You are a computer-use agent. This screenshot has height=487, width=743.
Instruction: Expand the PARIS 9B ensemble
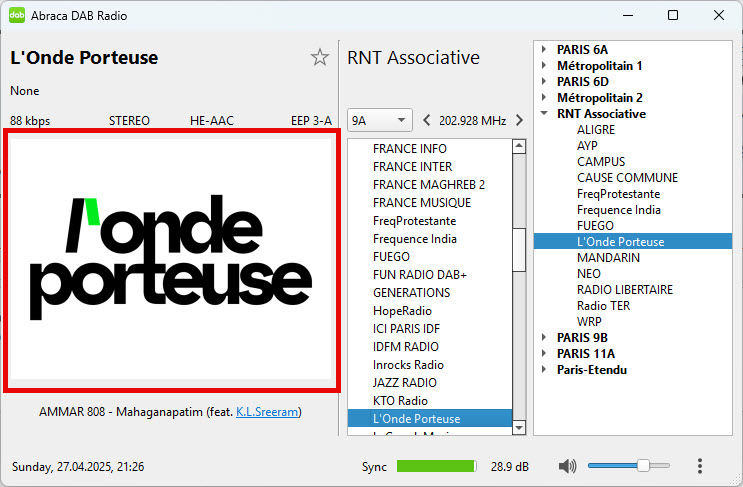pos(544,337)
